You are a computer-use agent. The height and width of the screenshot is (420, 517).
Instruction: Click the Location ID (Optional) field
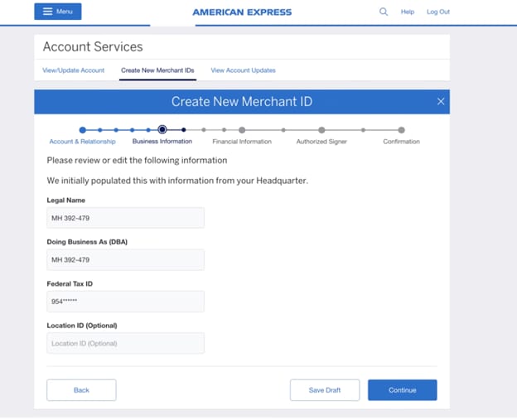(126, 343)
